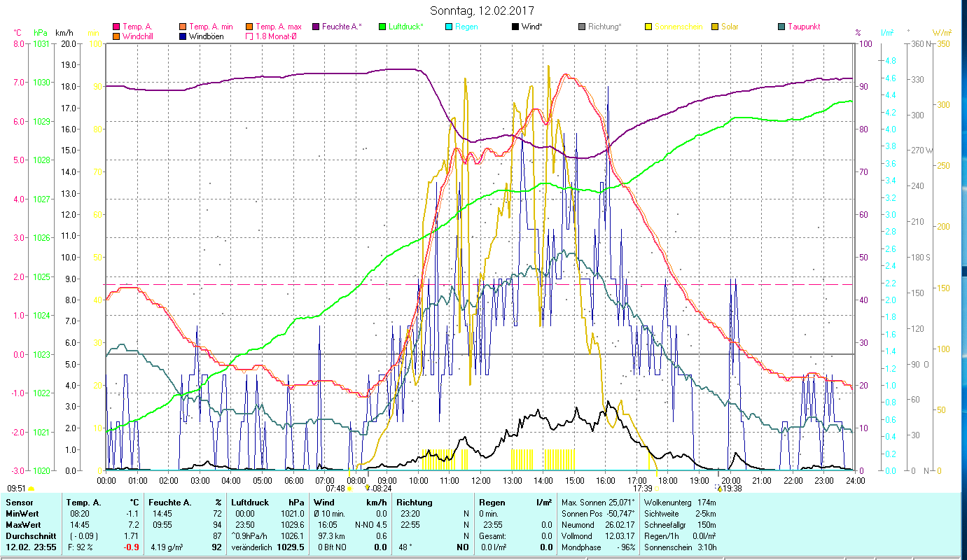Click the Temp. A. min legend label
The image size is (967, 560).
pos(213,27)
